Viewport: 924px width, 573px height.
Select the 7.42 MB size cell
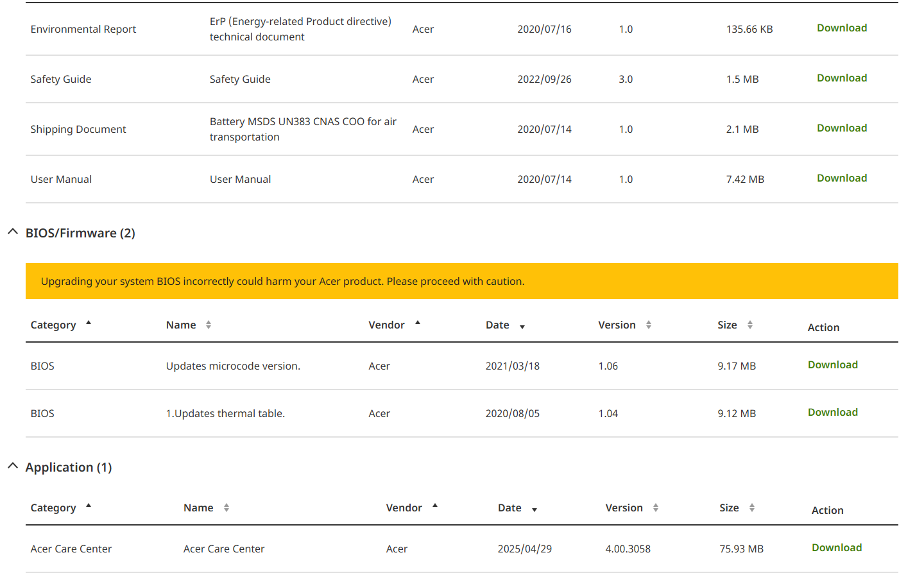[x=745, y=180]
